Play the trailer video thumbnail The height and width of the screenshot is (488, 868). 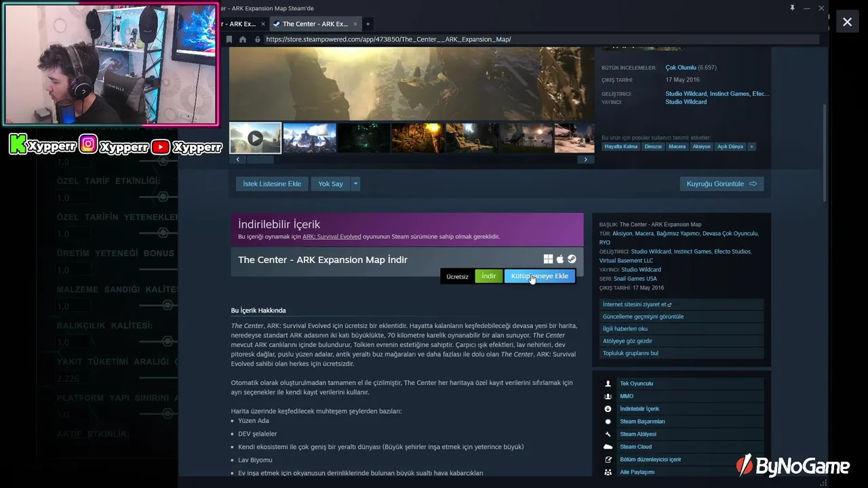(x=255, y=138)
